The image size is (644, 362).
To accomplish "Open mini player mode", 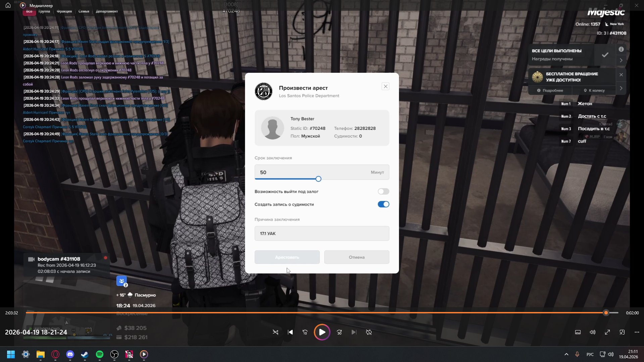I will coord(622,332).
